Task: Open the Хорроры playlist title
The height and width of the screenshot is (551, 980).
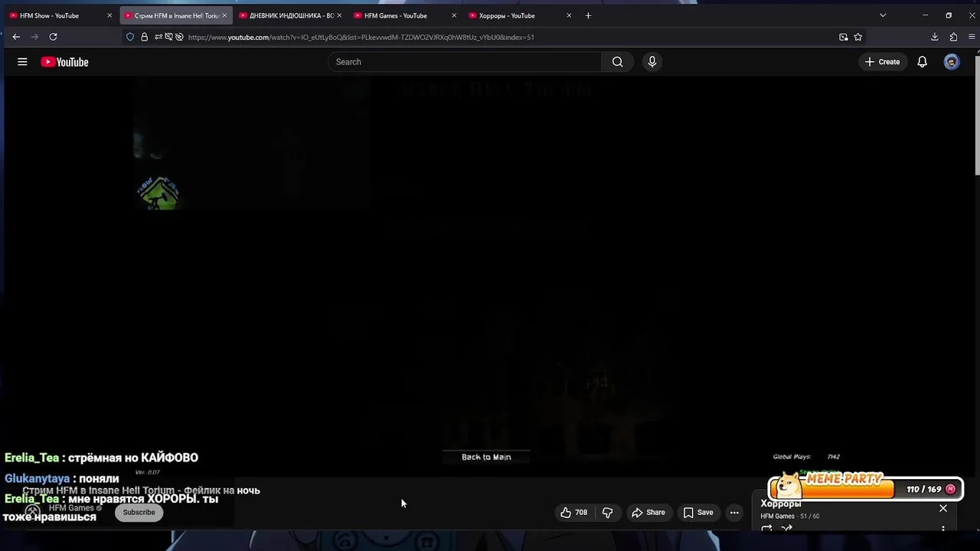Action: point(781,504)
